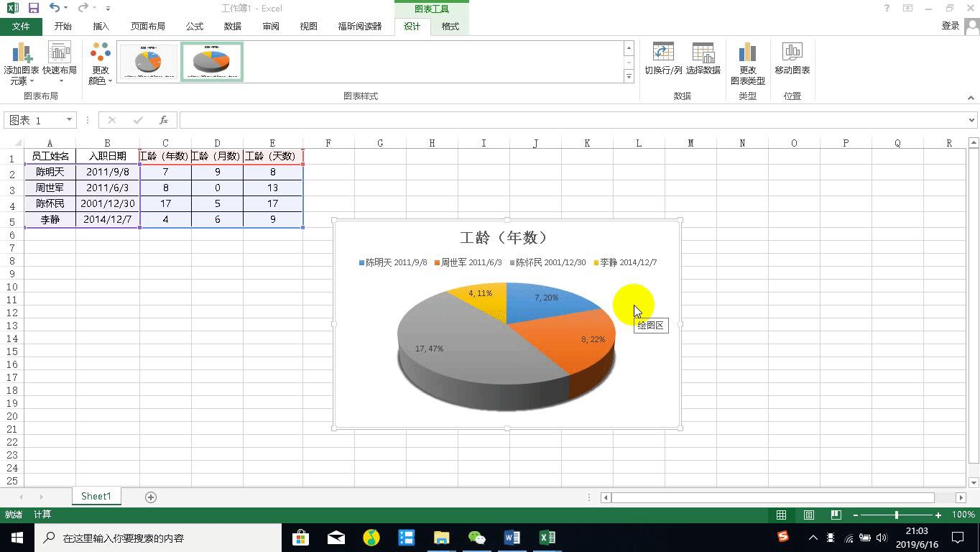Switch to Page Break Preview icon
This screenshot has height=552, width=980.
(x=836, y=515)
